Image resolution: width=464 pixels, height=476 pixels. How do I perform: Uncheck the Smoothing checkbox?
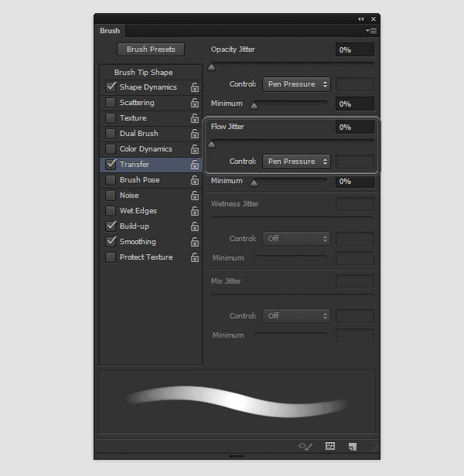click(x=111, y=242)
